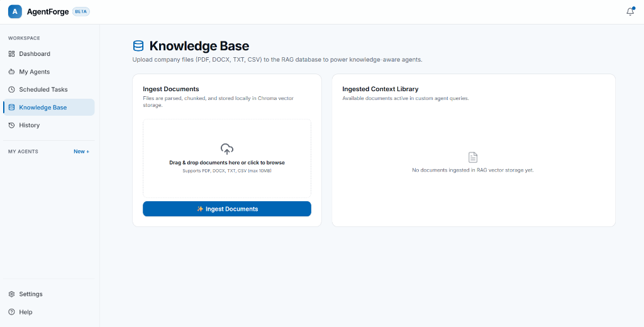The height and width of the screenshot is (327, 644).
Task: Click the Help question mark icon
Action: tap(11, 312)
